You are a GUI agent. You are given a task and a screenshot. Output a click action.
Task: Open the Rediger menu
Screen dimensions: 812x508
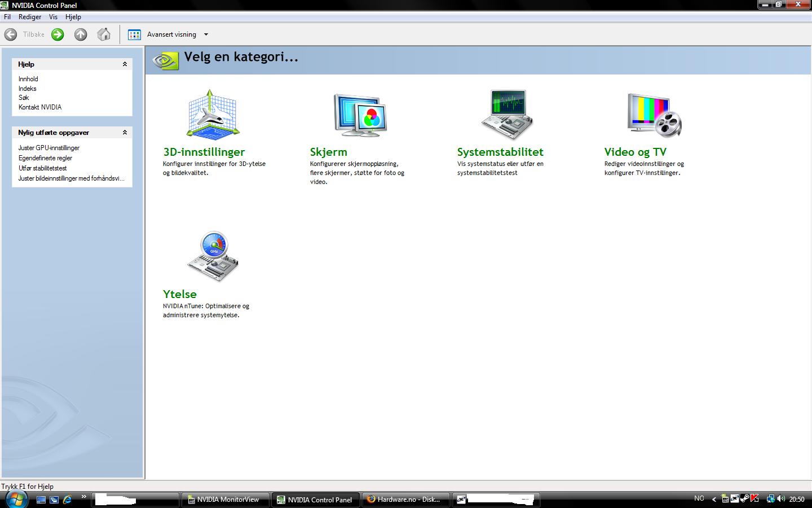click(x=30, y=17)
